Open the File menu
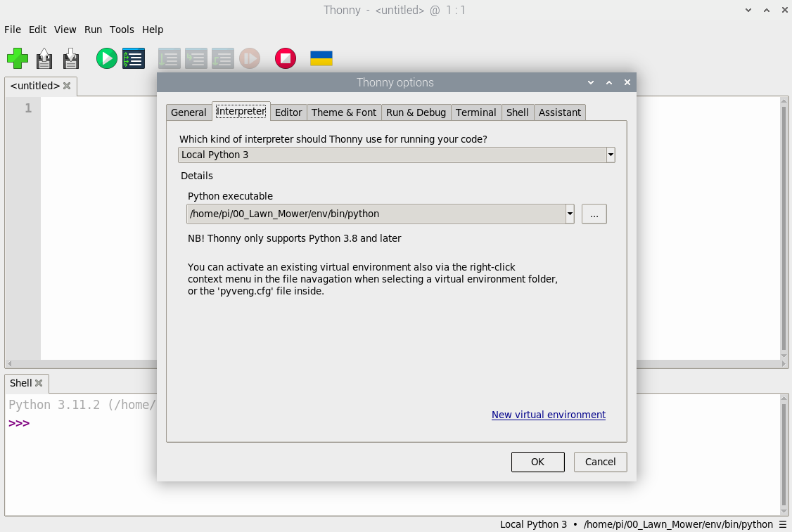The height and width of the screenshot is (532, 792). (x=13, y=30)
